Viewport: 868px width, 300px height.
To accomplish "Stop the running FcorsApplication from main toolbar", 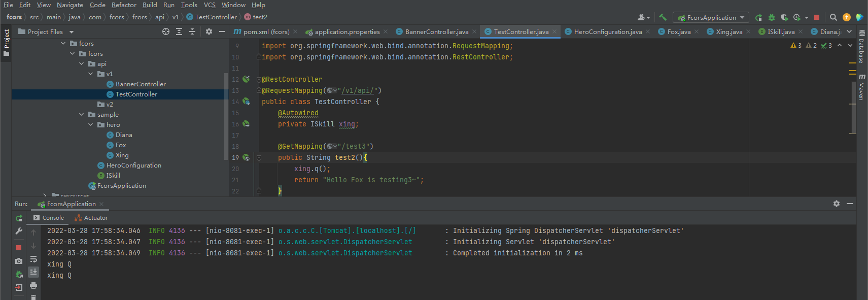I will [x=817, y=17].
